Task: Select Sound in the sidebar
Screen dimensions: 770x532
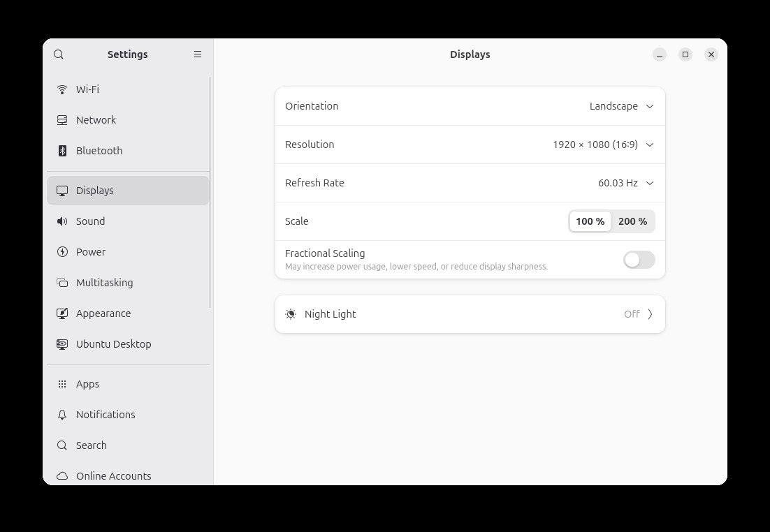Action: pyautogui.click(x=128, y=221)
